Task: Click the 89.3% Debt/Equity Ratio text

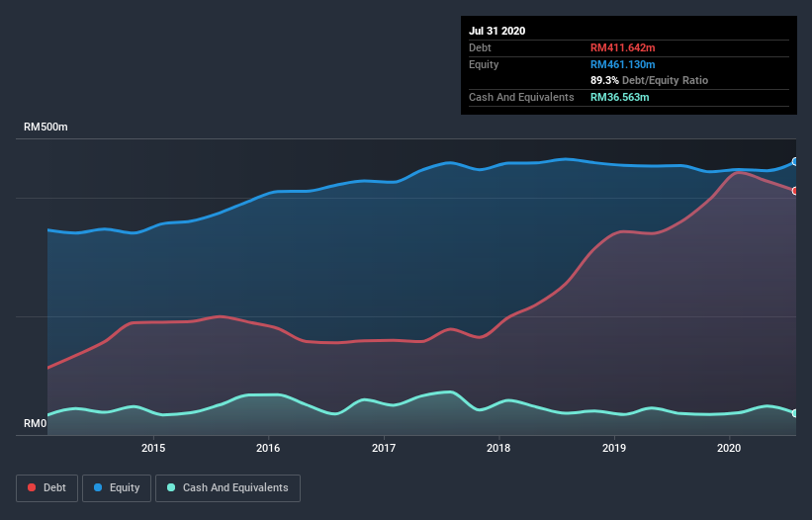Action: pyautogui.click(x=650, y=81)
